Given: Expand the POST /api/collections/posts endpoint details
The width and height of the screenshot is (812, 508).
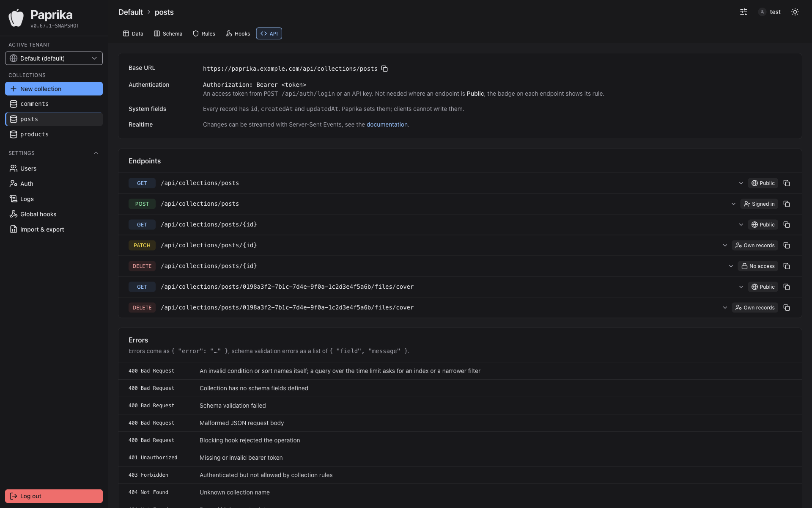Looking at the screenshot, I should pyautogui.click(x=733, y=204).
